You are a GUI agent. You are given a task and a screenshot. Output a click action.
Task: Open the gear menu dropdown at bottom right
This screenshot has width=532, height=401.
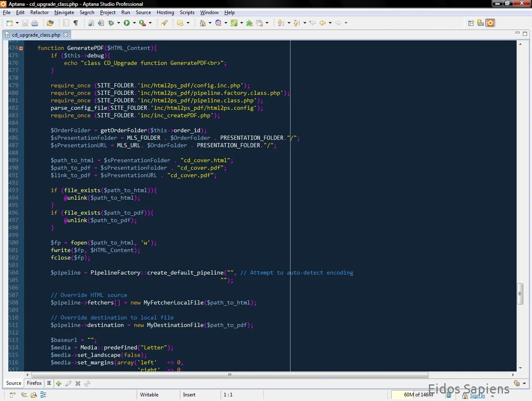click(524, 384)
